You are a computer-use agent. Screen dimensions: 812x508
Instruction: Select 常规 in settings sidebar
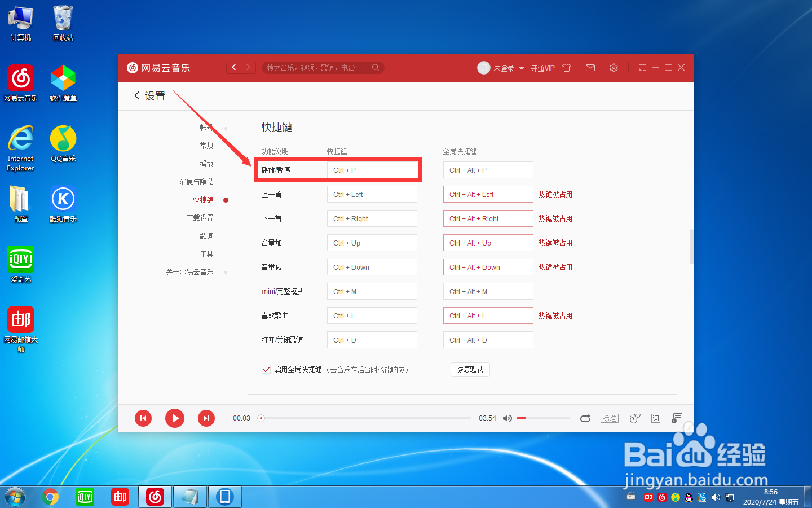[206, 146]
